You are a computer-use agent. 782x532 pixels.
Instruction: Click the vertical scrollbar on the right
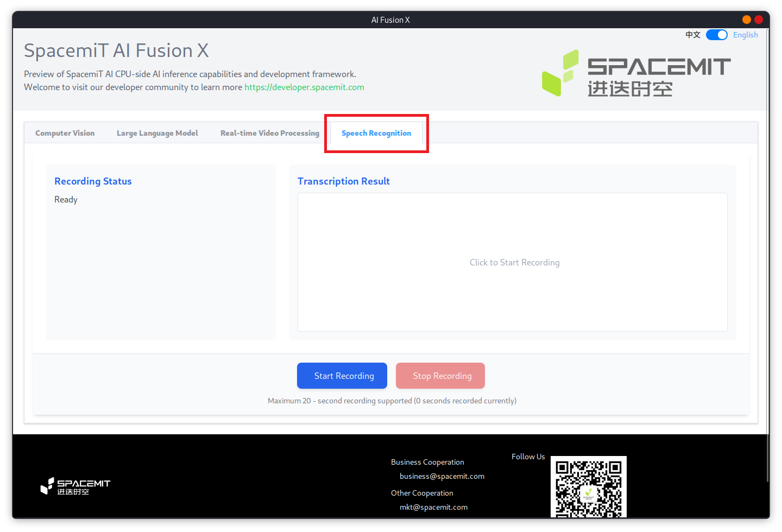[767, 255]
